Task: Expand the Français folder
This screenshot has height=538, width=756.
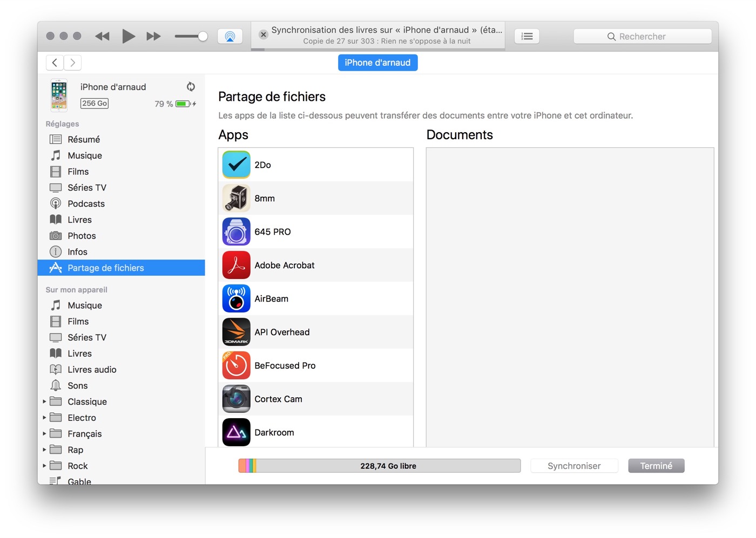Action: 44,433
